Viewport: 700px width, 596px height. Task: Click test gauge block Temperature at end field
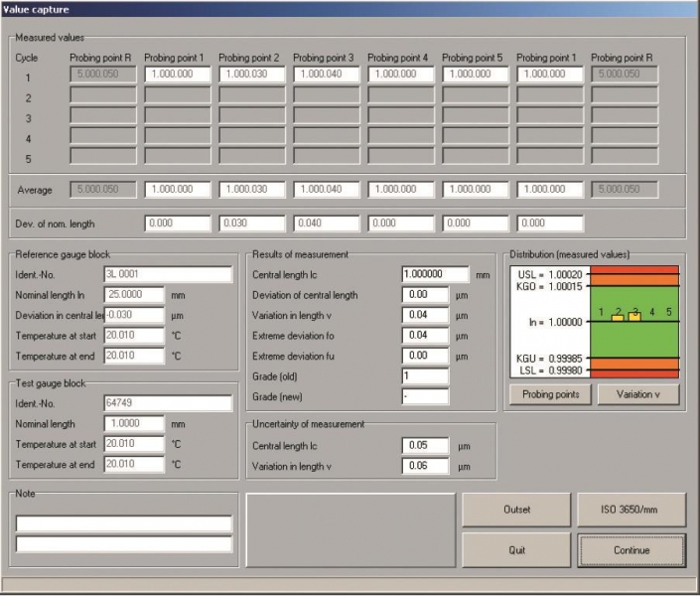[x=134, y=464]
